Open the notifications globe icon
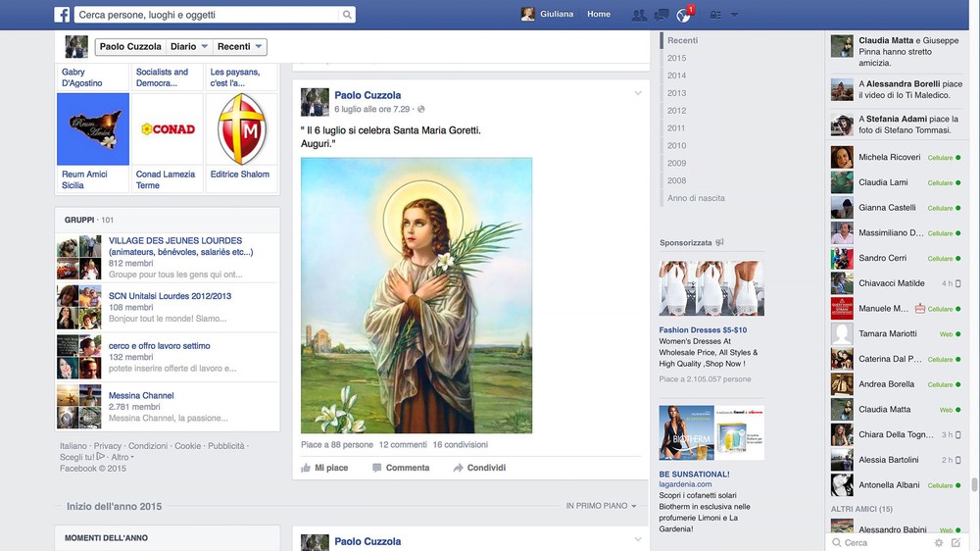The width and height of the screenshot is (980, 551). 684,15
